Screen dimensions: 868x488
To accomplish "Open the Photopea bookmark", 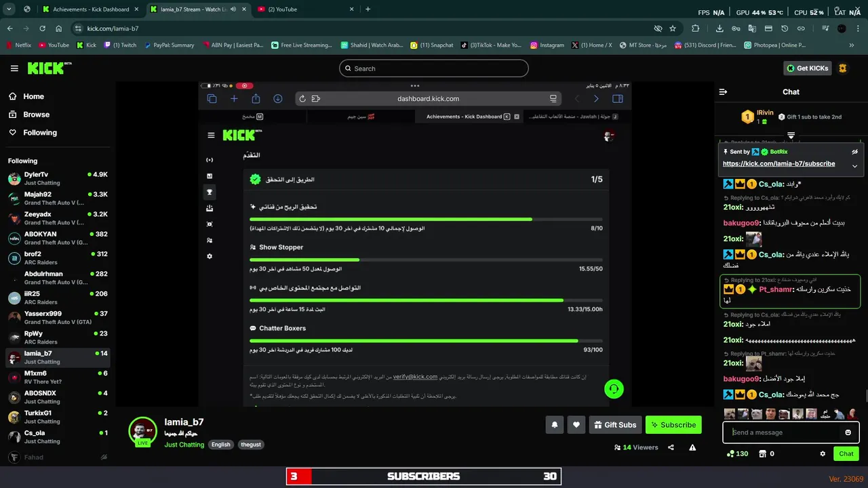I will (774, 45).
